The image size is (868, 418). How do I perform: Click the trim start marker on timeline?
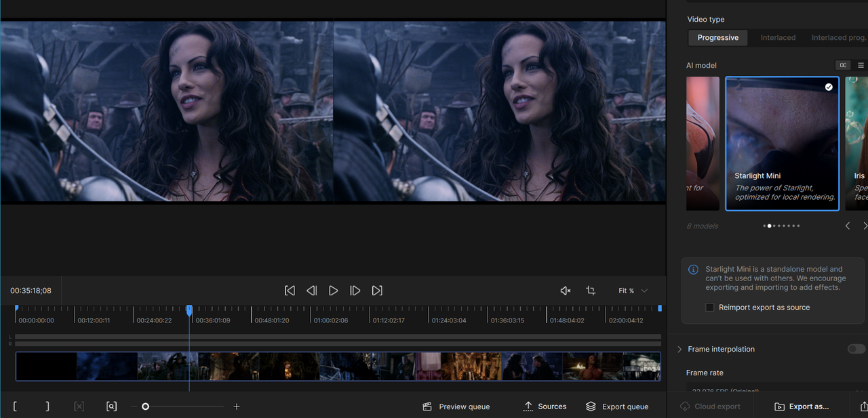(16, 308)
